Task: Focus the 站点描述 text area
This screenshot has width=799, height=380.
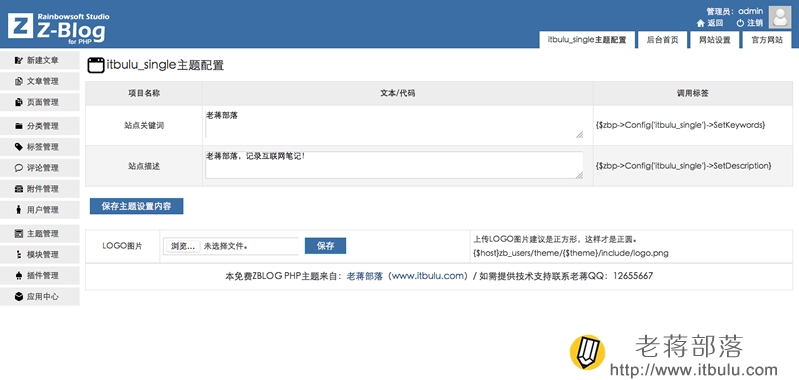Action: pyautogui.click(x=394, y=165)
